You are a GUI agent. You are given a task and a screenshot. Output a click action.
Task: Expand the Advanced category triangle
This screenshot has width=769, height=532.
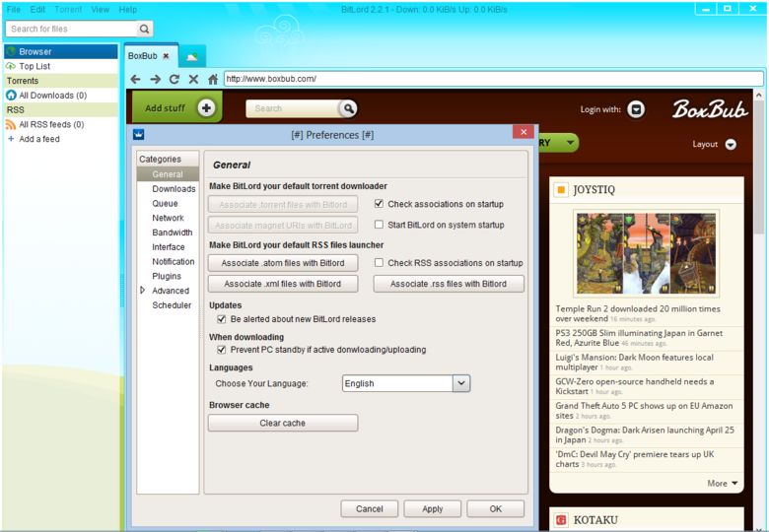[143, 290]
